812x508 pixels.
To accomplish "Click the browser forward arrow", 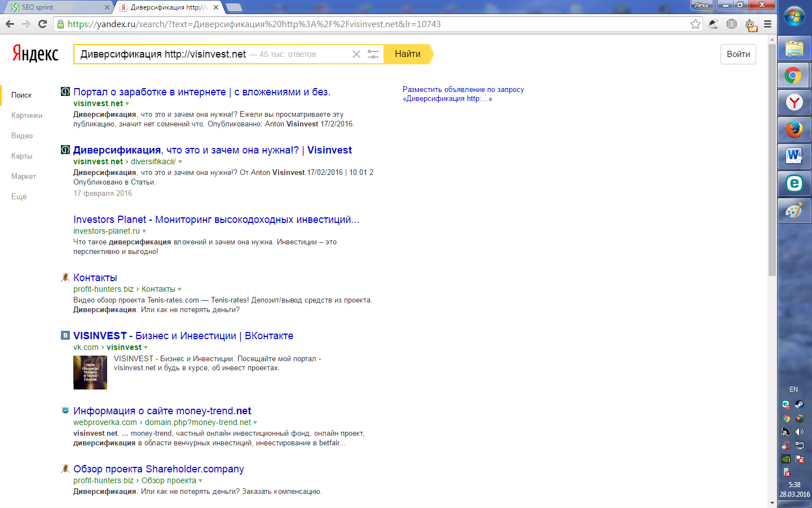I will point(26,24).
